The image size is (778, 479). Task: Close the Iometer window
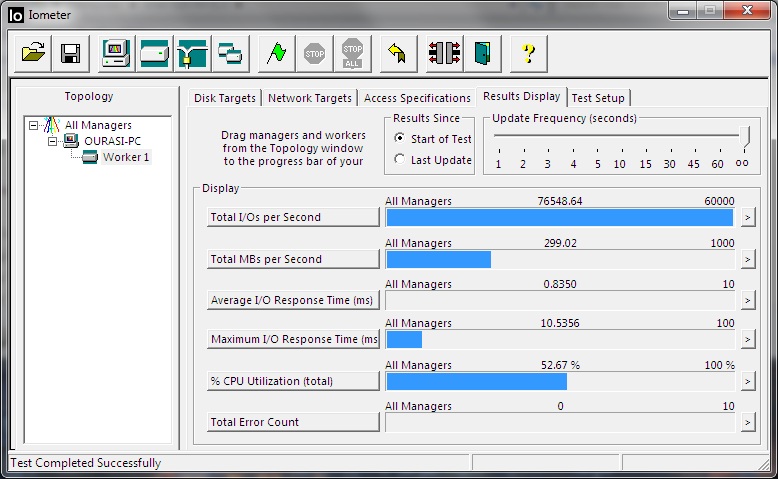pyautogui.click(x=747, y=10)
